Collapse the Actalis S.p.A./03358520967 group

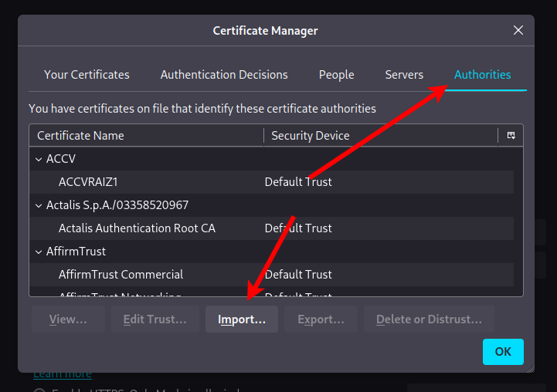pos(39,205)
